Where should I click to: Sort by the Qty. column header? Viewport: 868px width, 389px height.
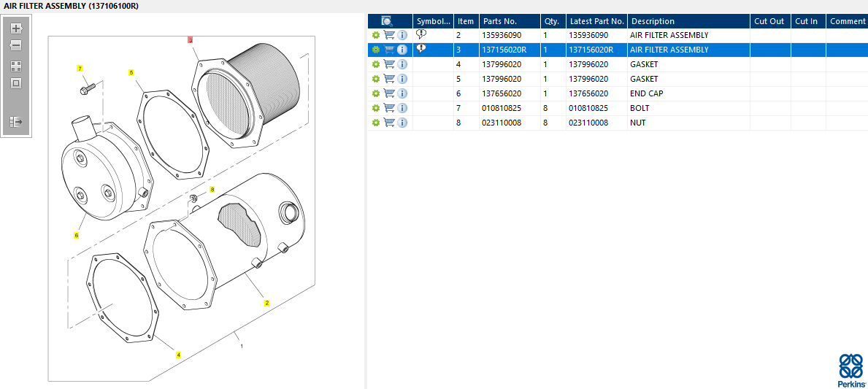(x=553, y=21)
